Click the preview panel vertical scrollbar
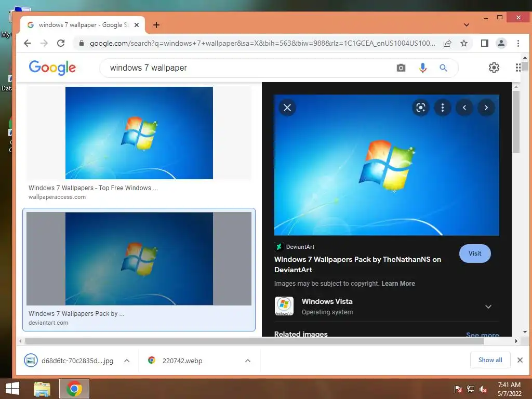 (516, 122)
